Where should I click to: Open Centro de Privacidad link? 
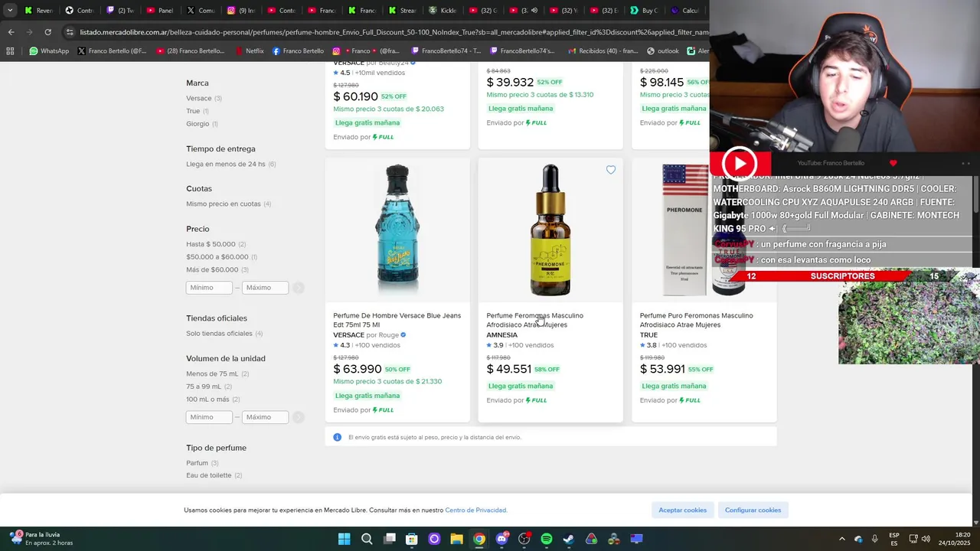[x=476, y=510]
